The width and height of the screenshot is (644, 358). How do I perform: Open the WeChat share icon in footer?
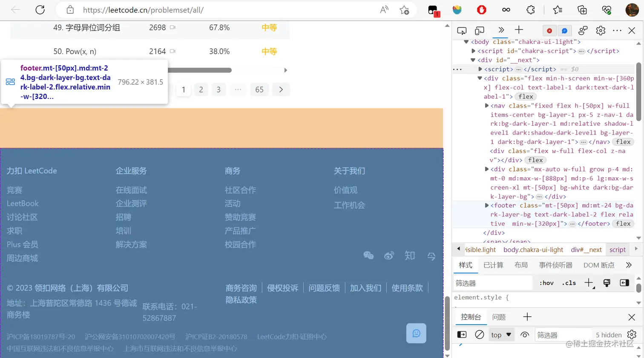click(368, 256)
